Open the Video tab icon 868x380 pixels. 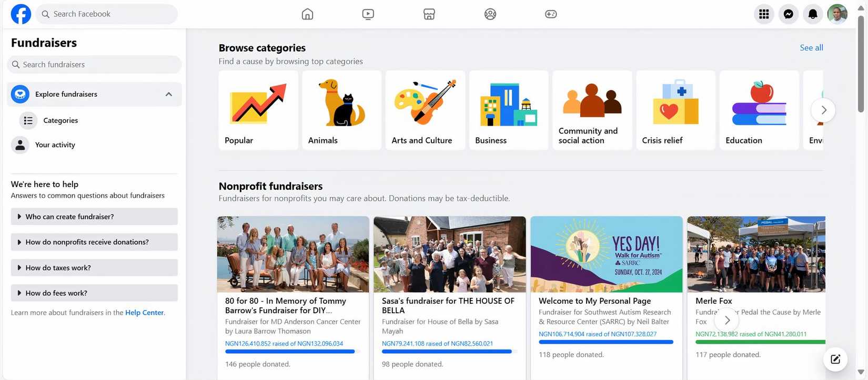pos(368,14)
